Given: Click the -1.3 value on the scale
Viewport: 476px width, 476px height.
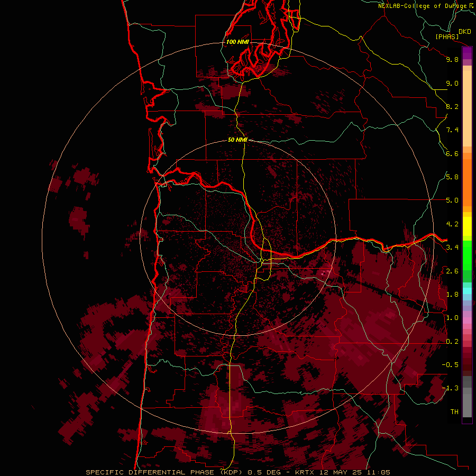Looking at the screenshot, I should 450,388.
